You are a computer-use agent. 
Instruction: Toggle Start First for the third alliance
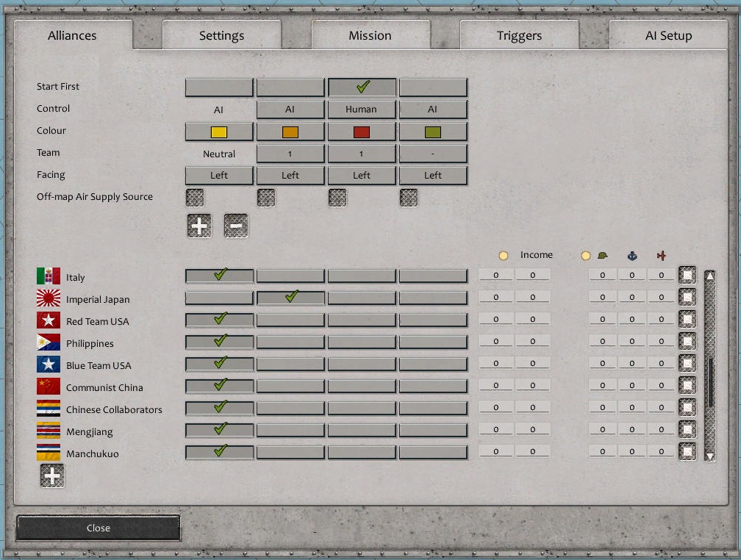362,86
